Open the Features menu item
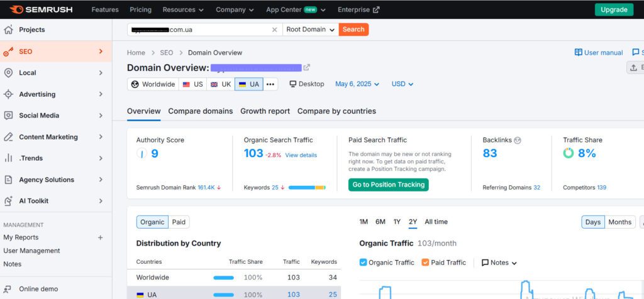The width and height of the screenshot is (644, 299). (x=105, y=9)
